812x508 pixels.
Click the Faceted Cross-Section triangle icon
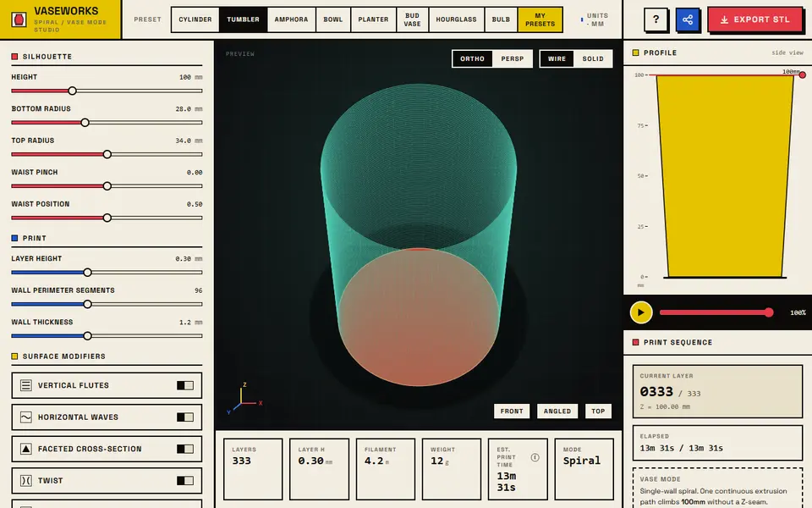[26, 449]
